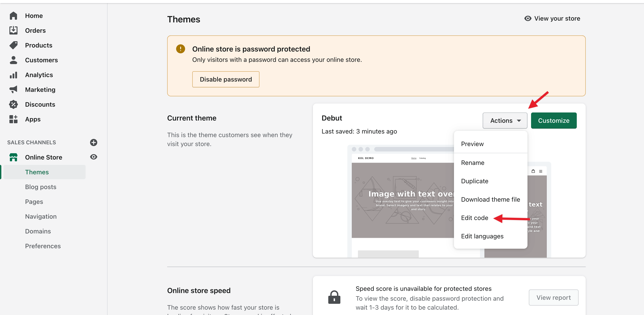
Task: Open Apps in the sidebar
Action: 33,119
